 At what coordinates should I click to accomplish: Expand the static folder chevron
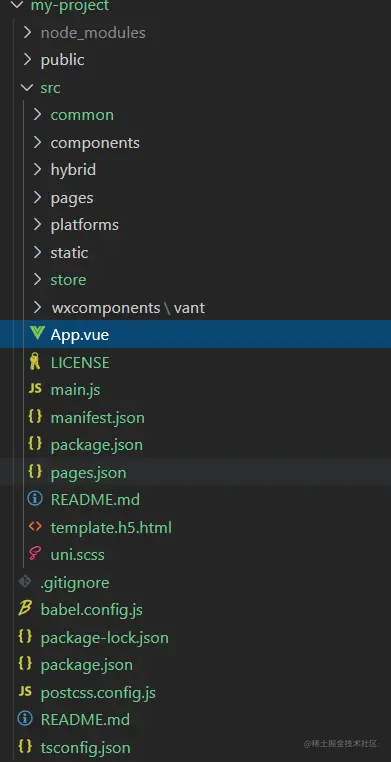[x=37, y=252]
